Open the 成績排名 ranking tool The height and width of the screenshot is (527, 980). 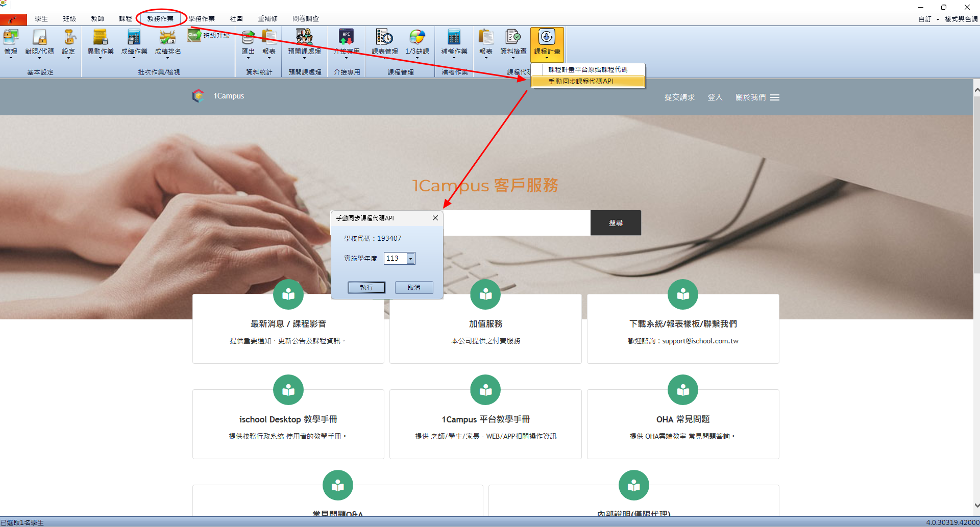167,43
